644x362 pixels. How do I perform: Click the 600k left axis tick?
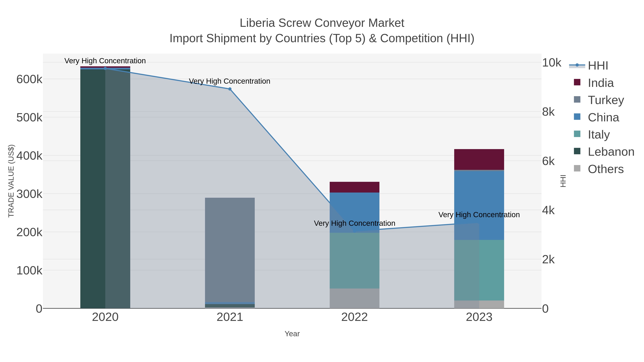coord(29,79)
